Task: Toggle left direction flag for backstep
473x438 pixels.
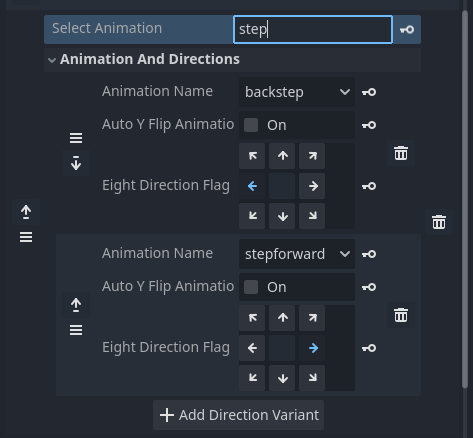Action: [252, 186]
